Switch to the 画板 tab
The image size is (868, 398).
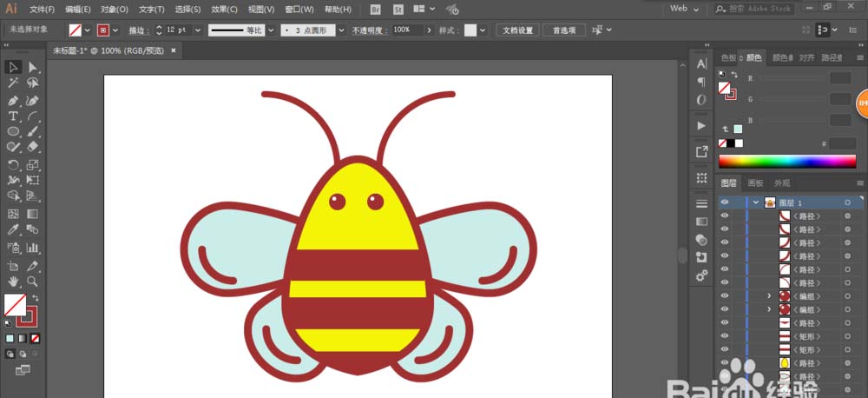tap(756, 183)
